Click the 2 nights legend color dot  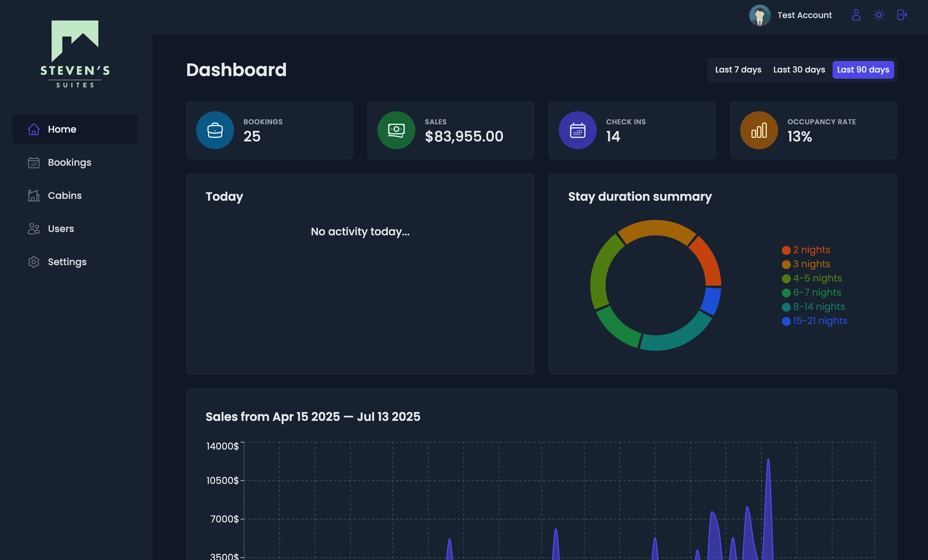786,250
